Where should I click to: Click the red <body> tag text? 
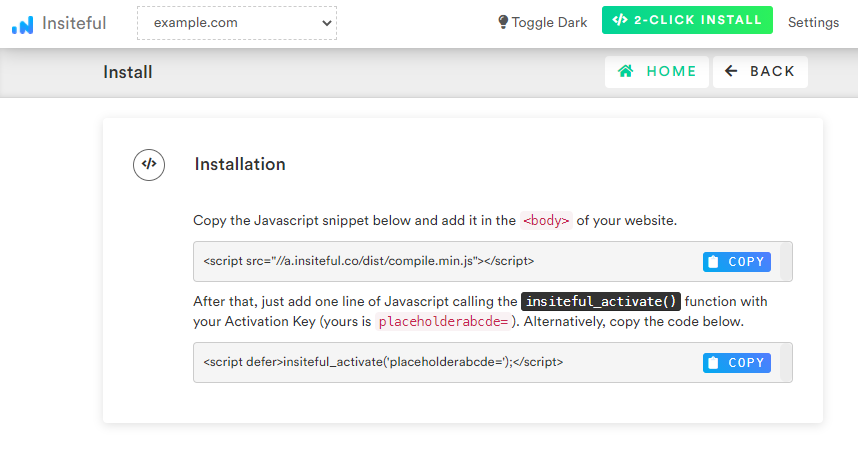click(546, 220)
